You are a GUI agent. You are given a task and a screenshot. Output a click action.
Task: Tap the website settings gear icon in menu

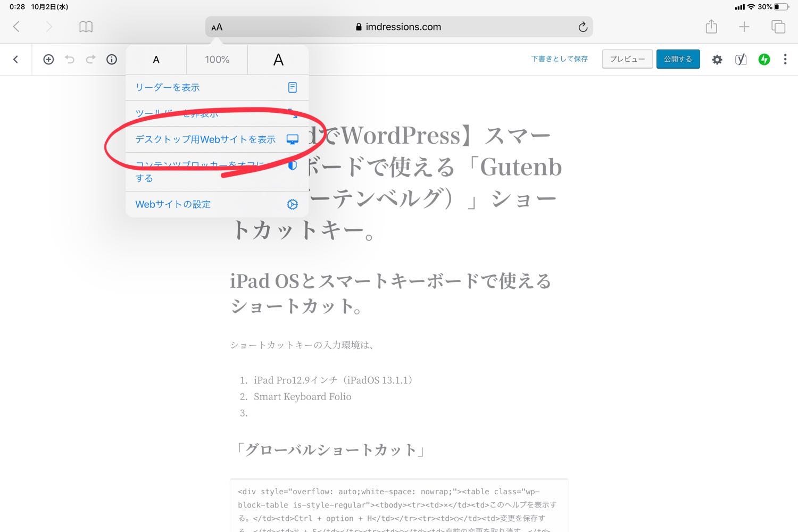pyautogui.click(x=292, y=204)
